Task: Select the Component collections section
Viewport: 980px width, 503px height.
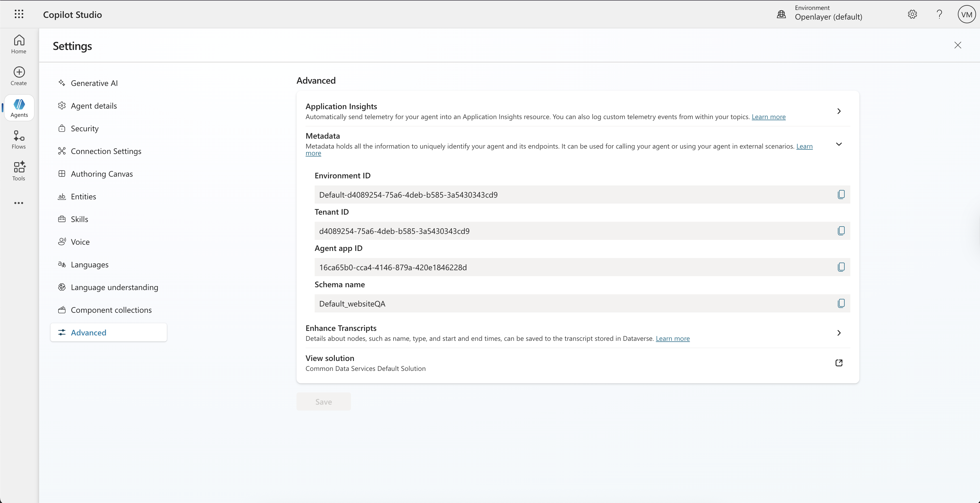Action: point(111,309)
